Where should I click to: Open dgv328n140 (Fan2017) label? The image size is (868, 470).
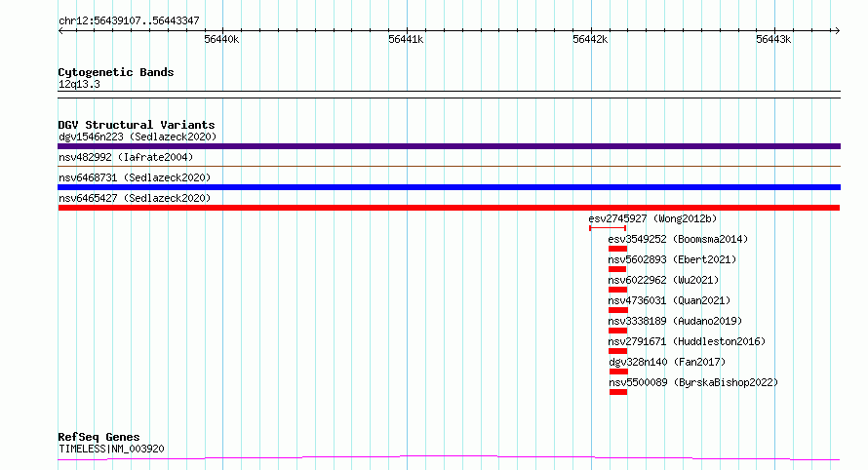[667, 362]
